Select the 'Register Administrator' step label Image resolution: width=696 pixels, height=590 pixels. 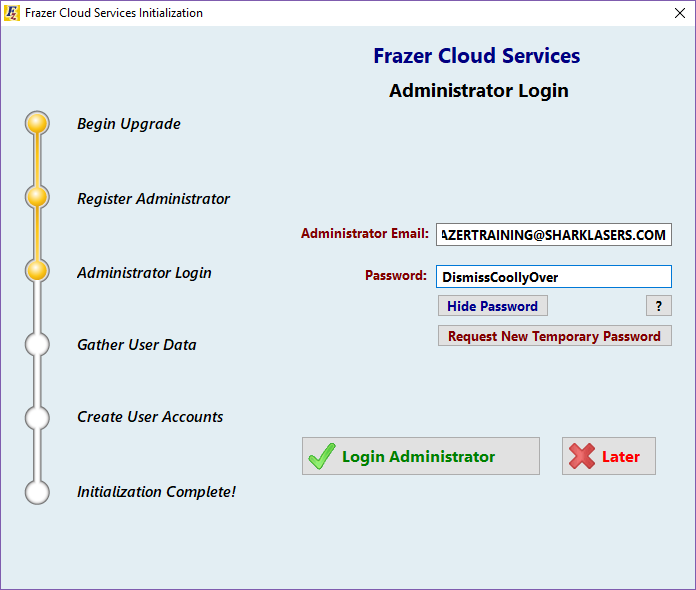click(x=154, y=199)
